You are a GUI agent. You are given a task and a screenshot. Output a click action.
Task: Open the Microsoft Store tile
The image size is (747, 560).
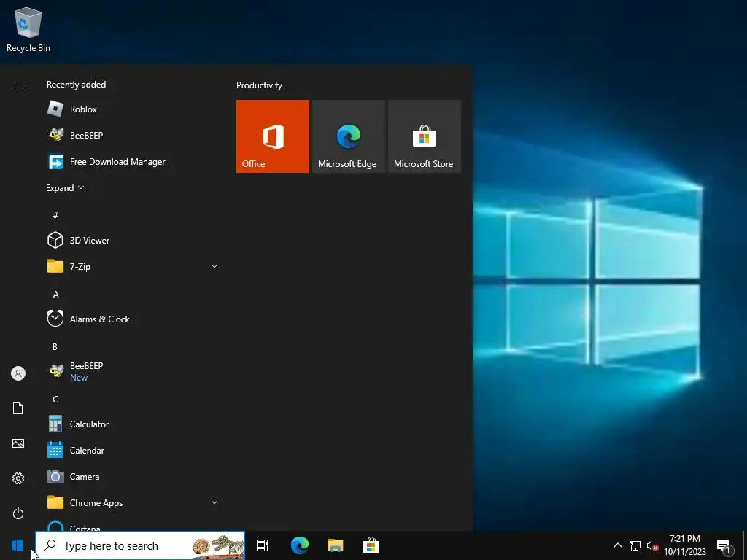(x=425, y=136)
